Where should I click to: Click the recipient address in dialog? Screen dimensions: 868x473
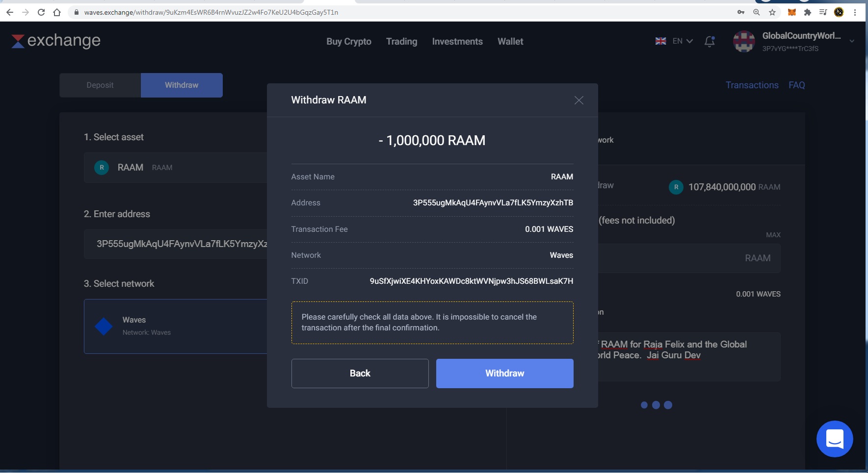pyautogui.click(x=493, y=203)
